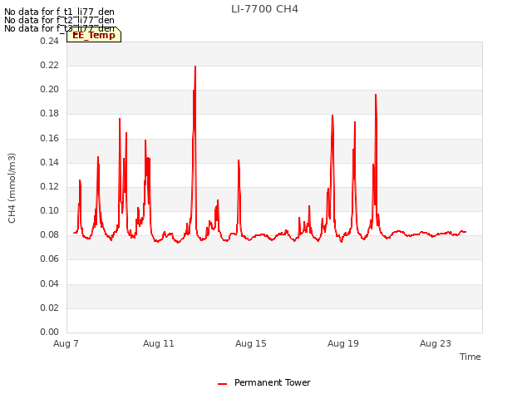
Task: Click the No data for f_t1_li77_den message
Action: [59, 12]
